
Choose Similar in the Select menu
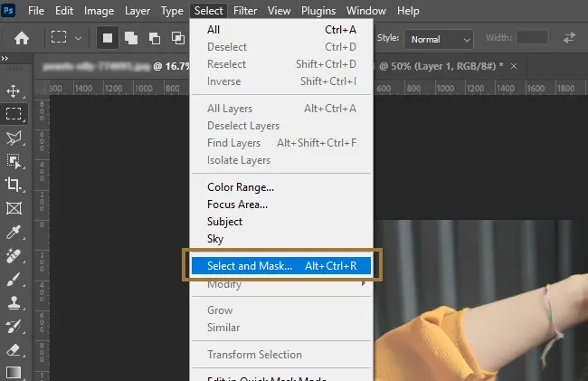281,328
